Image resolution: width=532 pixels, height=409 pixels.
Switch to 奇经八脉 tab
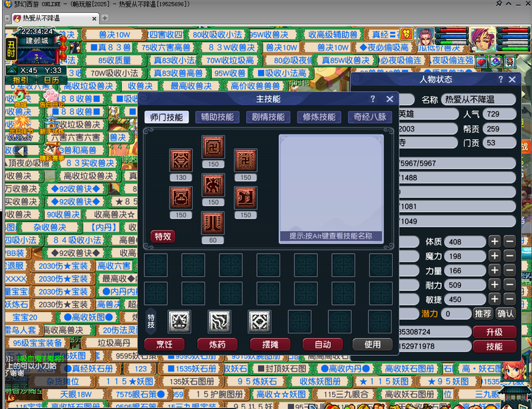coord(370,117)
